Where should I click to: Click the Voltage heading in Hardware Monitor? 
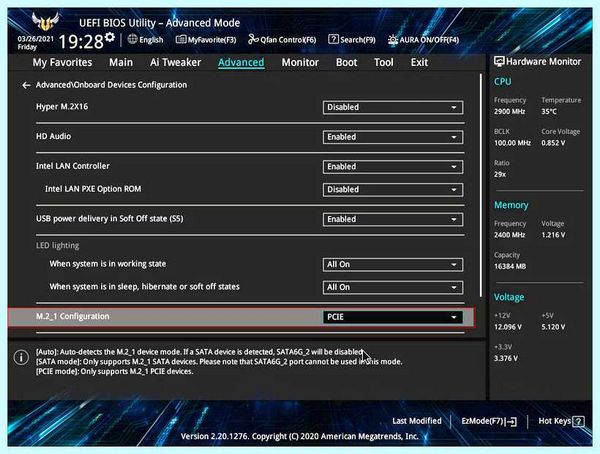point(509,297)
